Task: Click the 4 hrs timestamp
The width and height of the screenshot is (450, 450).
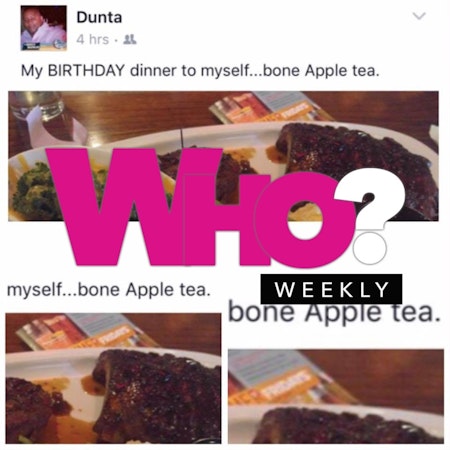Action: (93, 40)
